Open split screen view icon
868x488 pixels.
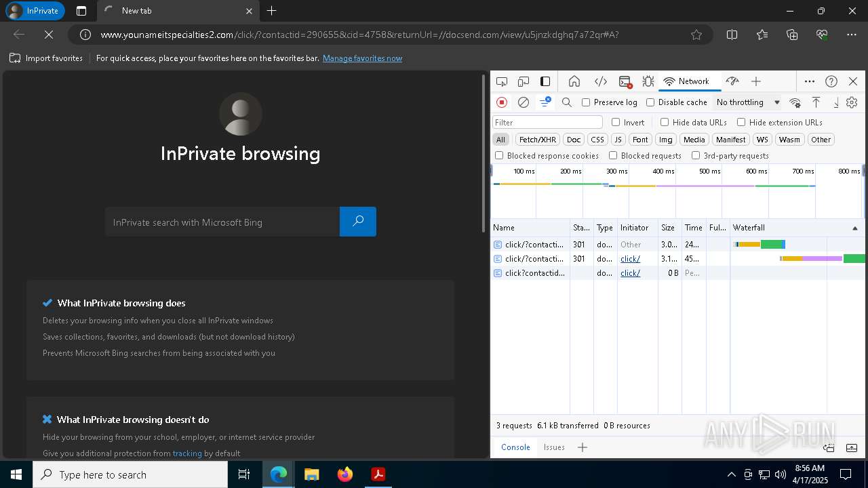732,35
